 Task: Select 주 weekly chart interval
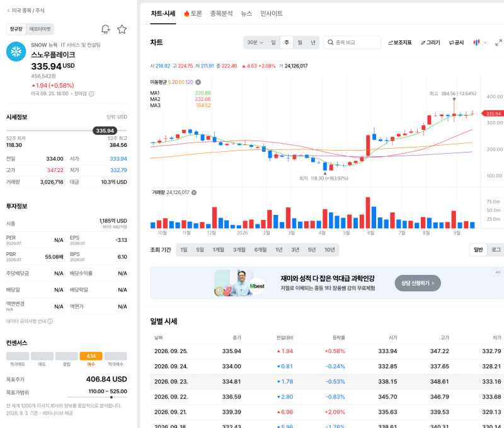click(287, 42)
